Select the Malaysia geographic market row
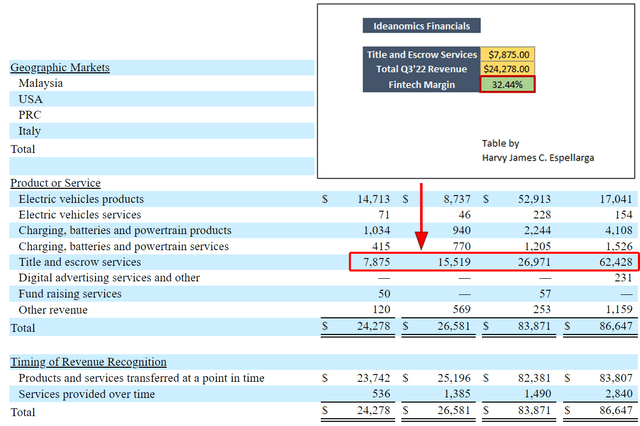Image resolution: width=640 pixels, height=426 pixels. click(162, 83)
